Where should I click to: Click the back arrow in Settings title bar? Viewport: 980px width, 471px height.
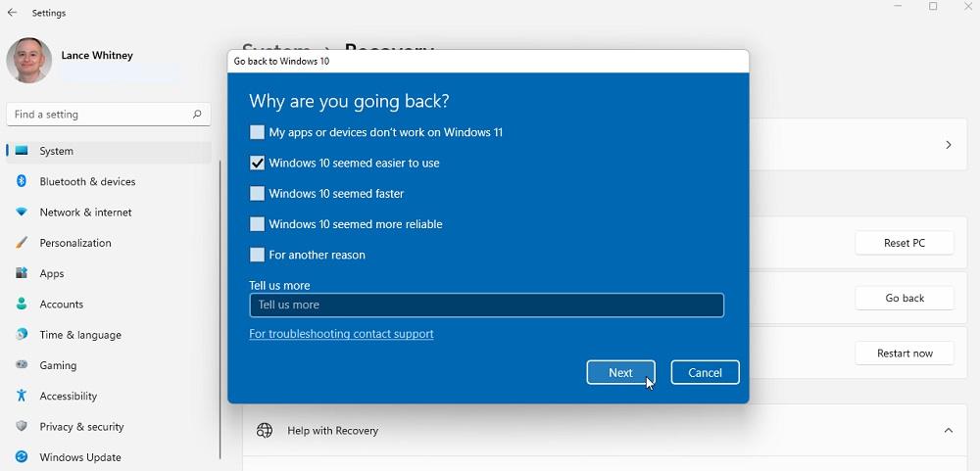[x=12, y=13]
